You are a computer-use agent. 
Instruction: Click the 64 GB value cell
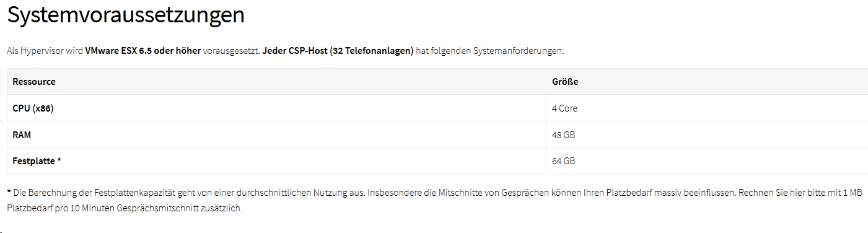pos(563,161)
